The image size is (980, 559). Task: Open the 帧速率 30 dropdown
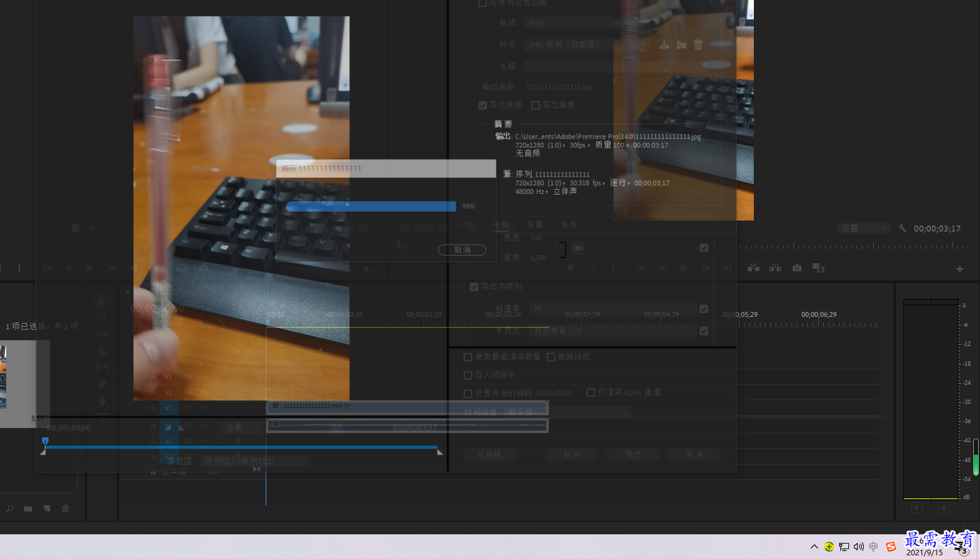tap(613, 308)
